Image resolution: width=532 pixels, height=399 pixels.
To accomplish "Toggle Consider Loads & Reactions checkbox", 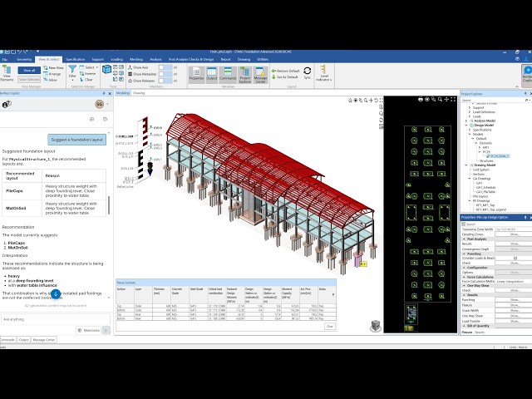I will 515,259.
